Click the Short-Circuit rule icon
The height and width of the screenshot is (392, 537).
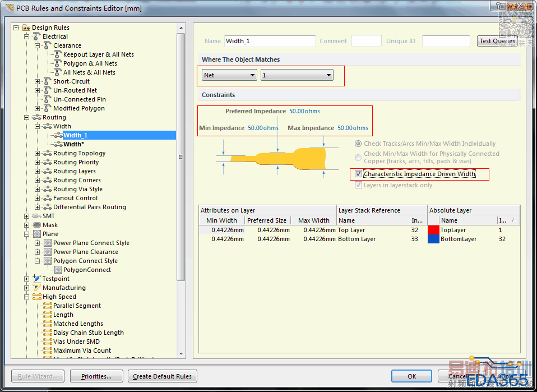48,81
